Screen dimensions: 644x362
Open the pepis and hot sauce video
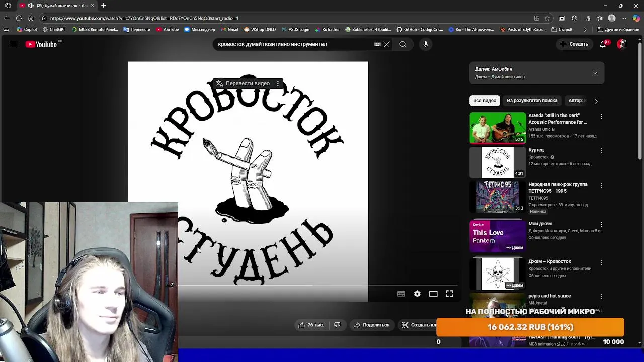pos(549,296)
